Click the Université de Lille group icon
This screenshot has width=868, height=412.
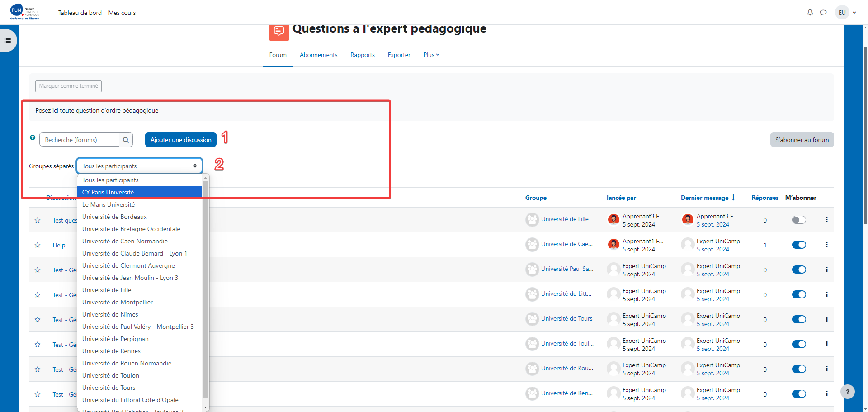coord(532,220)
